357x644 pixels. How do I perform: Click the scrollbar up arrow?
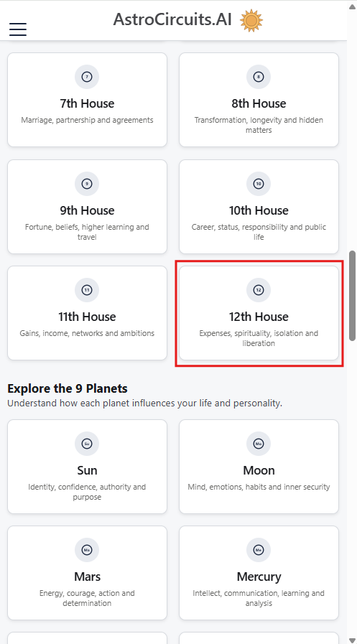point(352,6)
